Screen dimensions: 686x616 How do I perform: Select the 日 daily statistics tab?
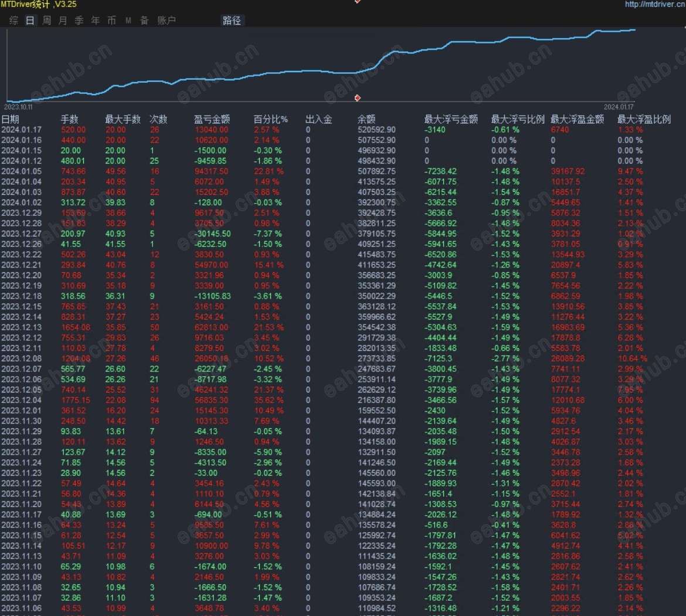click(x=30, y=21)
